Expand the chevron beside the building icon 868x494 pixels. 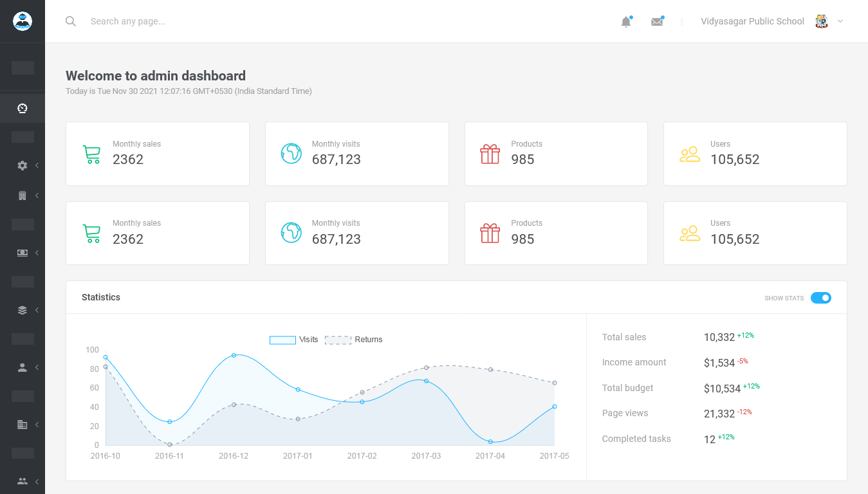(x=37, y=196)
